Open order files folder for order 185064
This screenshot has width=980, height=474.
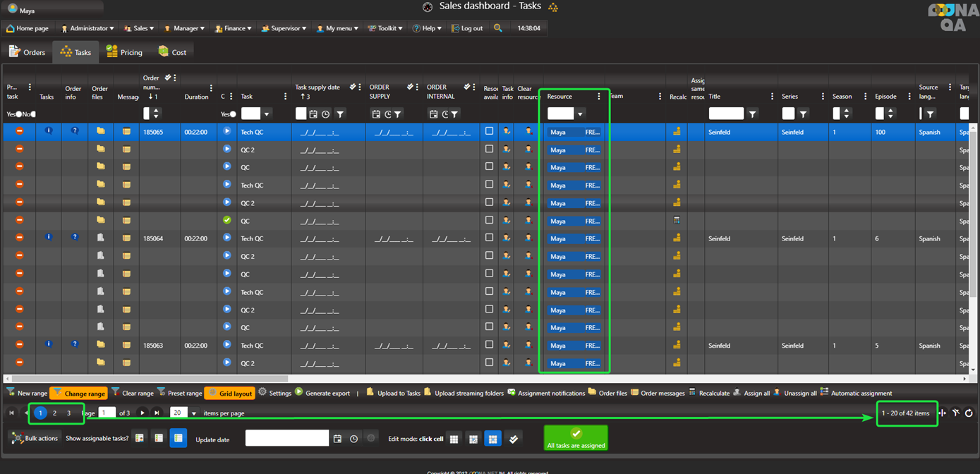point(101,238)
